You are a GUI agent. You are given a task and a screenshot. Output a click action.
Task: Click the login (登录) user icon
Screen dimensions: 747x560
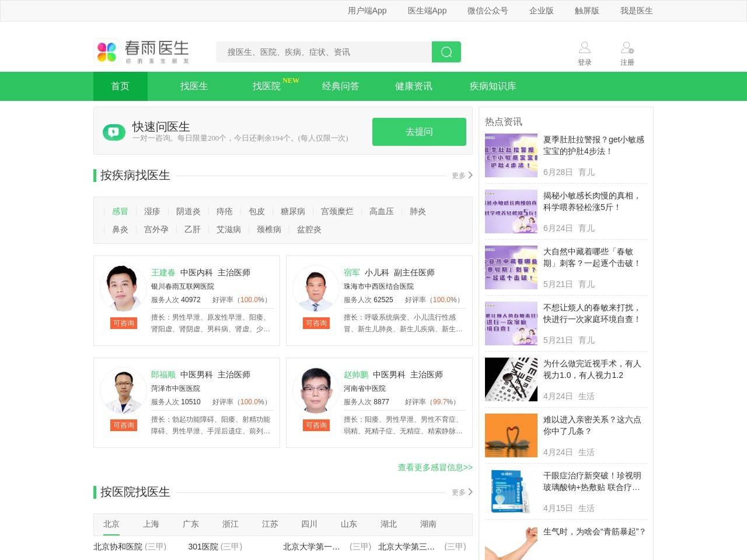point(584,48)
